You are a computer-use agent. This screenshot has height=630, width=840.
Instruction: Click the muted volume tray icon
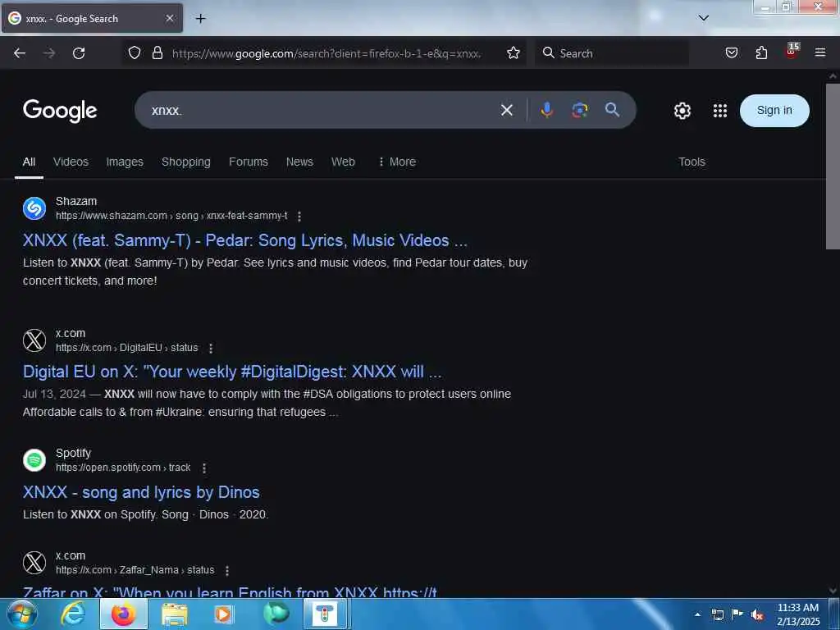pos(757,615)
